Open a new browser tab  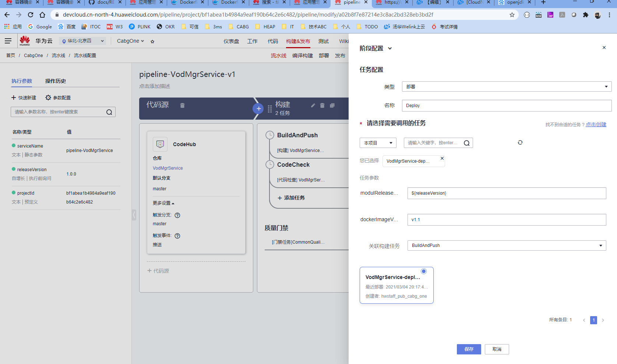click(x=543, y=3)
